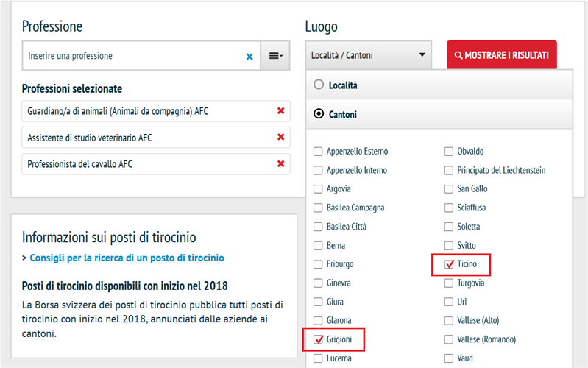Select the Ginevra canton checkbox
This screenshot has width=588, height=368.
(318, 283)
